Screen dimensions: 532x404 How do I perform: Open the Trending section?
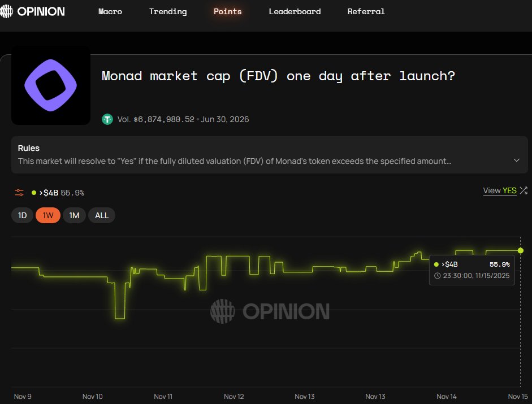tap(167, 11)
